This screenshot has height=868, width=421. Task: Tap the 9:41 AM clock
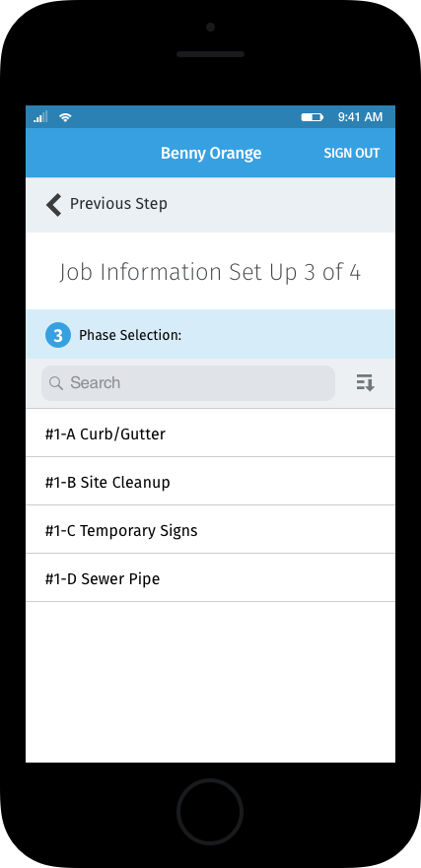tap(360, 117)
